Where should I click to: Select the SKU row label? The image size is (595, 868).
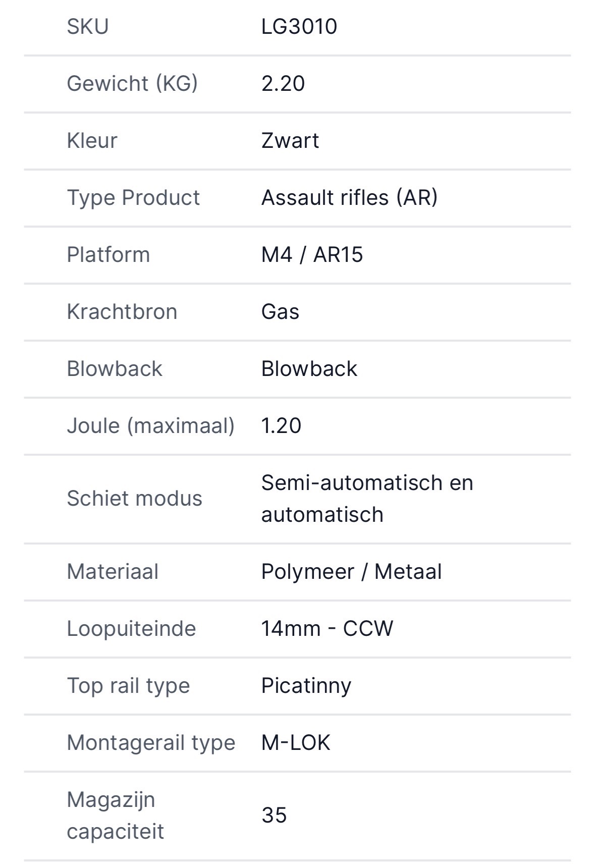pos(88,27)
